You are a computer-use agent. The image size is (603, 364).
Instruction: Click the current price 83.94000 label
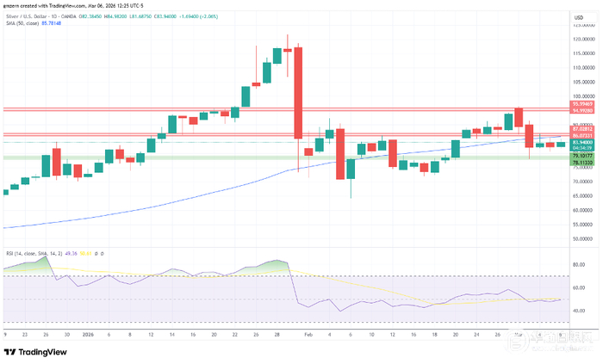pos(582,143)
